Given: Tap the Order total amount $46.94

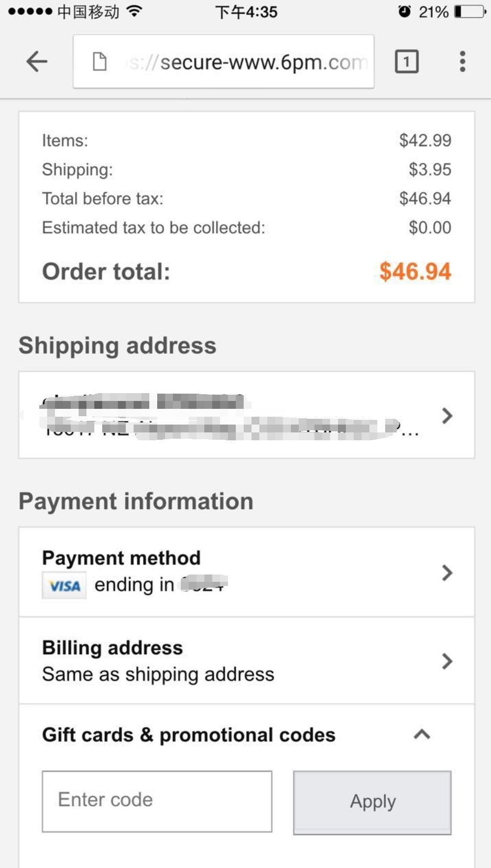Looking at the screenshot, I should (415, 272).
